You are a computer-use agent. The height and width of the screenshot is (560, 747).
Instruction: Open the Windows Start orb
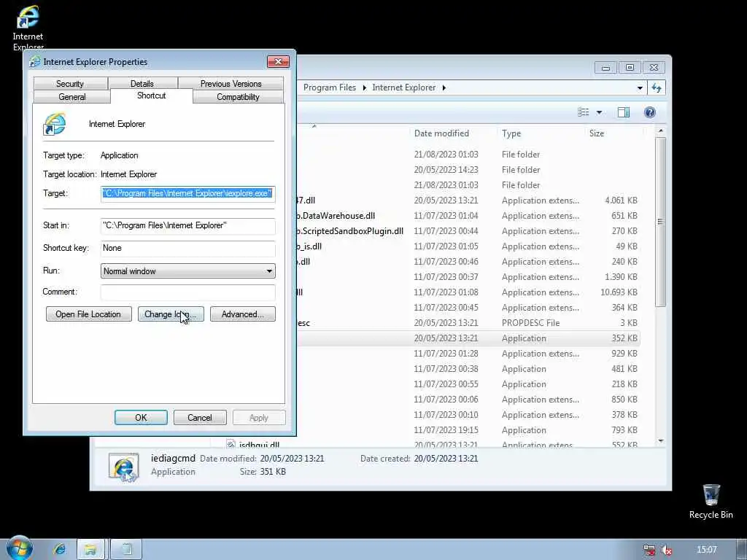(x=19, y=548)
